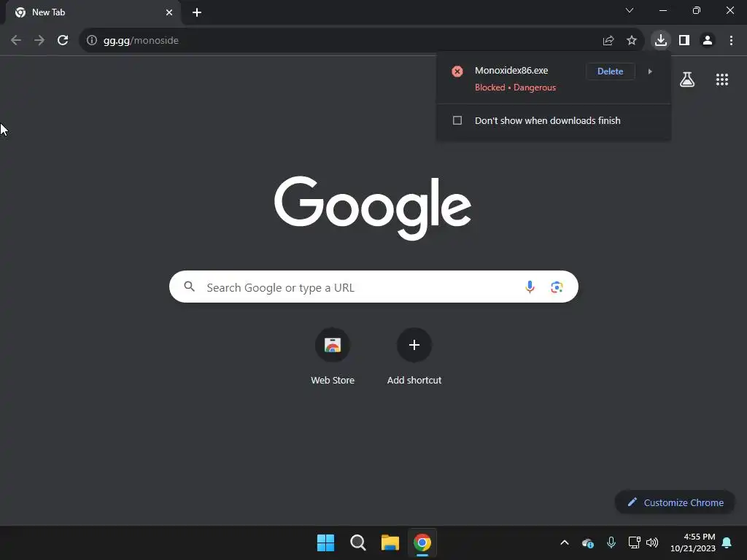Click the Google logo
This screenshot has width=747, height=560.
(373, 208)
